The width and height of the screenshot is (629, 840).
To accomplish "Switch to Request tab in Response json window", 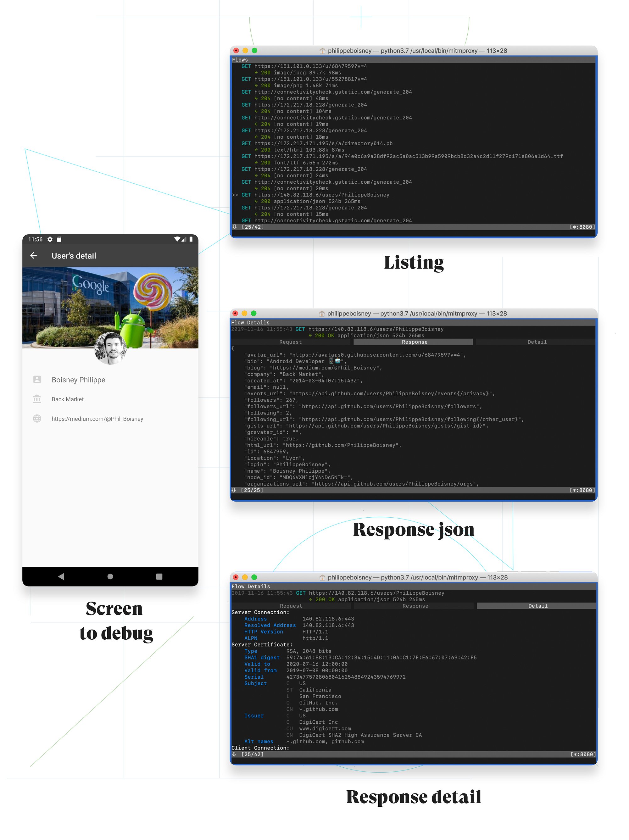I will [x=290, y=342].
